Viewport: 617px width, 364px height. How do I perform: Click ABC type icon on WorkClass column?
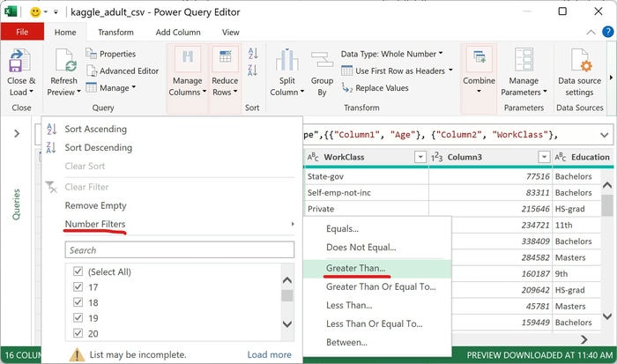[x=313, y=157]
